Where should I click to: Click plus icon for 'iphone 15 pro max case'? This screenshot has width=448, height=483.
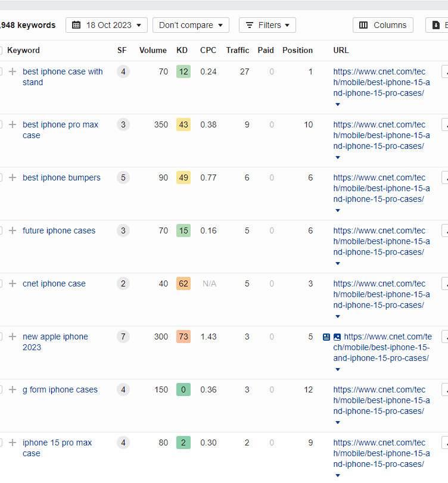coord(13,443)
